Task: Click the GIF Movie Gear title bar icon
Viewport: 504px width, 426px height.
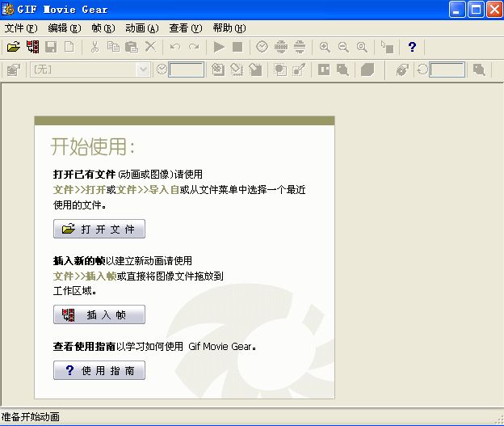Action: click(x=8, y=9)
